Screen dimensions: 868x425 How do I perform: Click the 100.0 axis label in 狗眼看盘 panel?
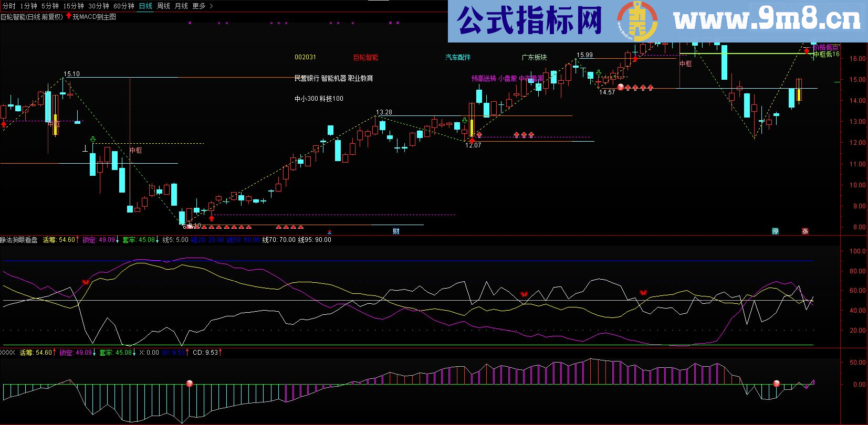pos(857,251)
